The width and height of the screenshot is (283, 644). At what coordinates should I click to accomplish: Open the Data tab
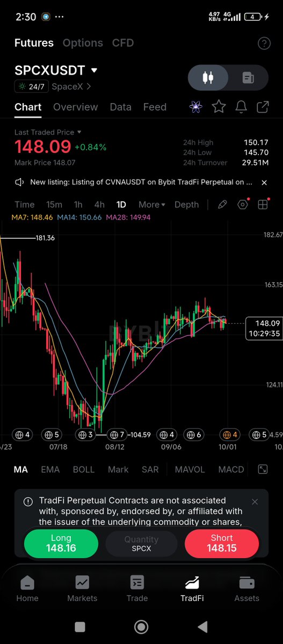point(121,107)
